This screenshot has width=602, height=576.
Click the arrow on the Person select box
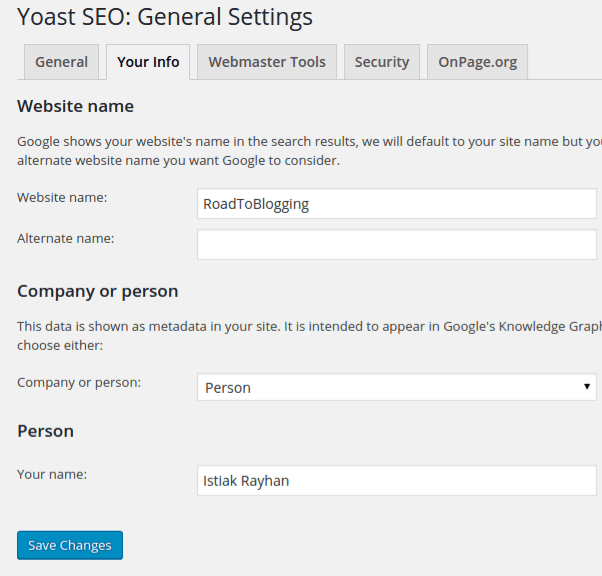[587, 387]
